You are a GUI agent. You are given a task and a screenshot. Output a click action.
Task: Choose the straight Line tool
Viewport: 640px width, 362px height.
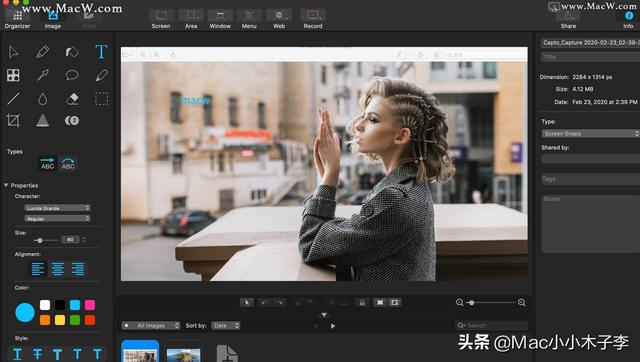(13, 98)
